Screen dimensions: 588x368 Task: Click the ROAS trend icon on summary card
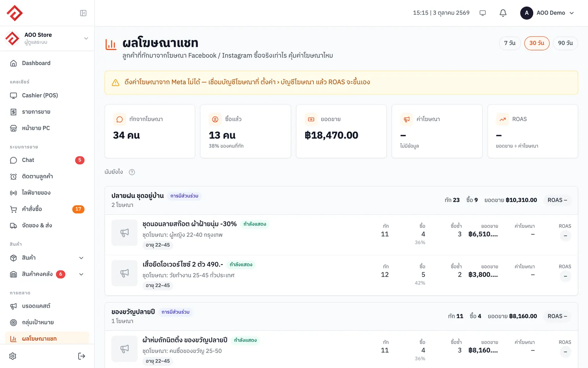pyautogui.click(x=502, y=119)
